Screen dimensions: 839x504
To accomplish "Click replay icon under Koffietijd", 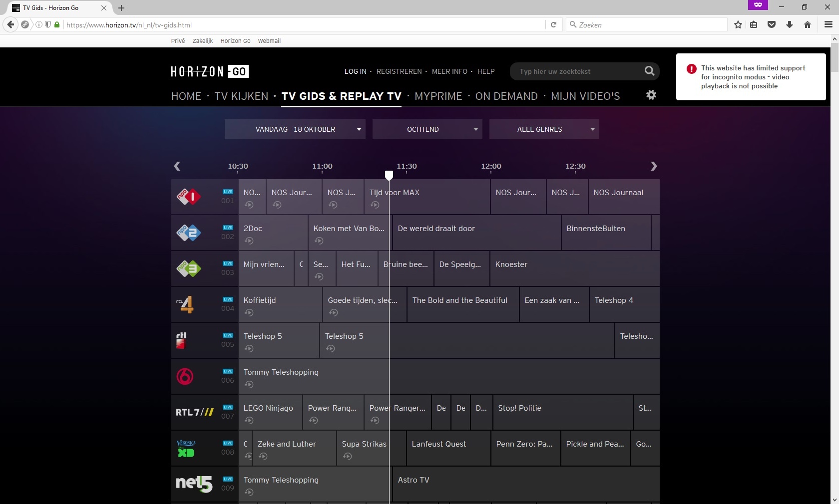I will [x=249, y=312].
